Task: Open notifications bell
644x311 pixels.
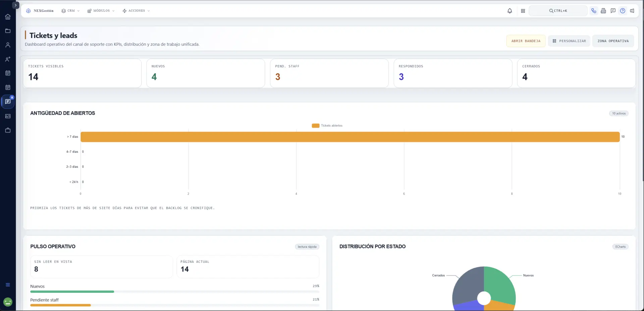Action: 509,11
